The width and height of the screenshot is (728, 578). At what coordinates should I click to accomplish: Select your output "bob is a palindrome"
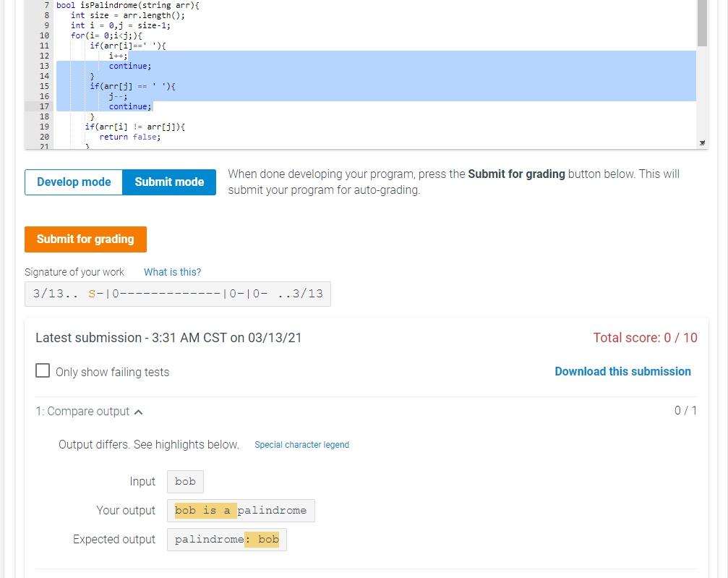coord(241,511)
